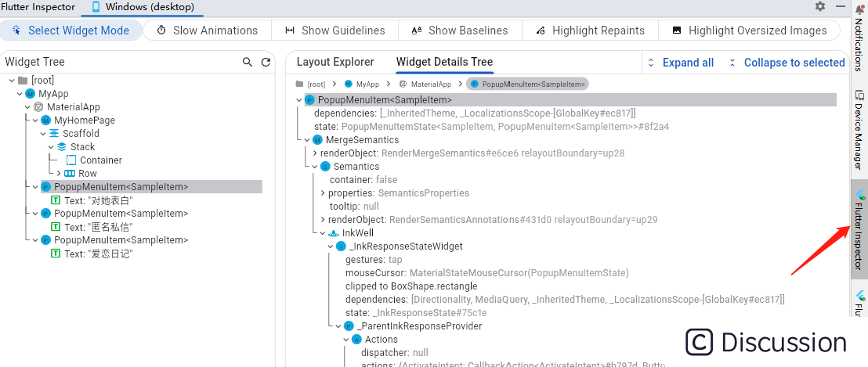Click the Actions widget icon

pyautogui.click(x=356, y=340)
